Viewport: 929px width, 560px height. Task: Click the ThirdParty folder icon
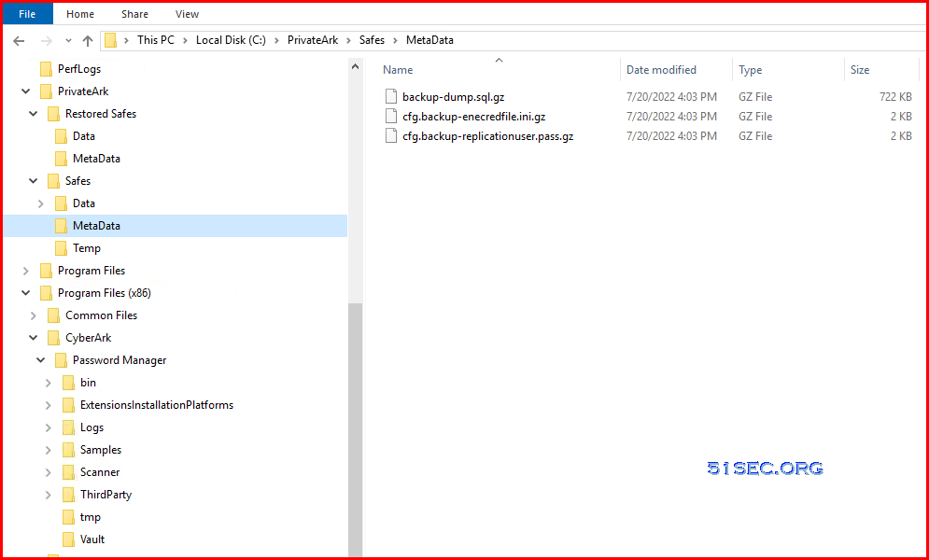coord(69,495)
